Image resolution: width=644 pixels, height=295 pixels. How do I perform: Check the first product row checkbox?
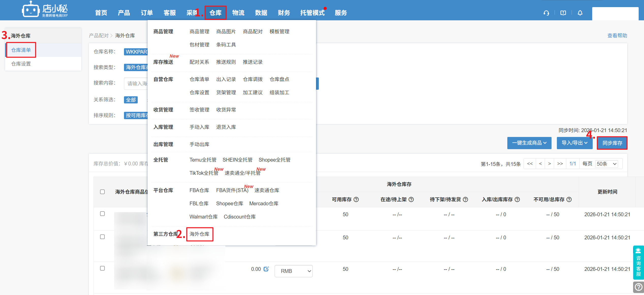[102, 214]
